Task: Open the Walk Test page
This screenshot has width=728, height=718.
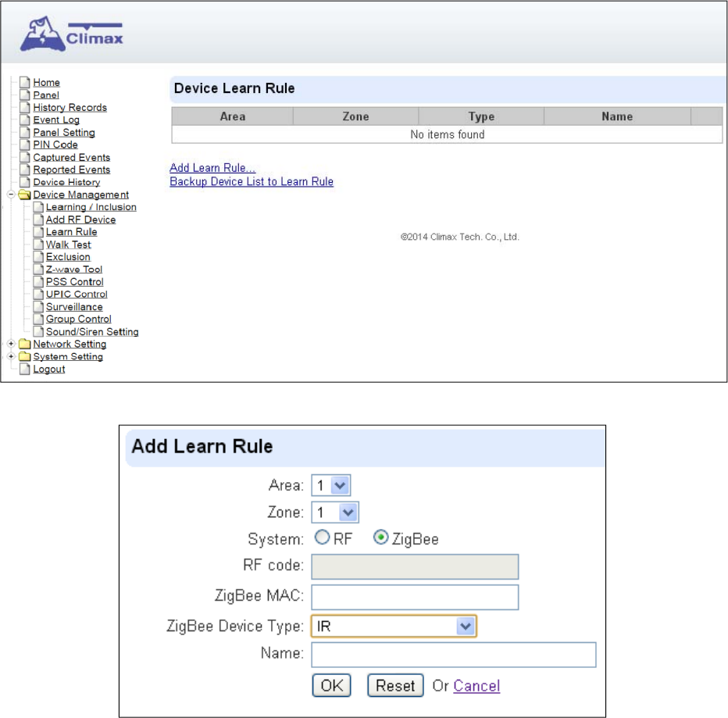Action: 68,245
